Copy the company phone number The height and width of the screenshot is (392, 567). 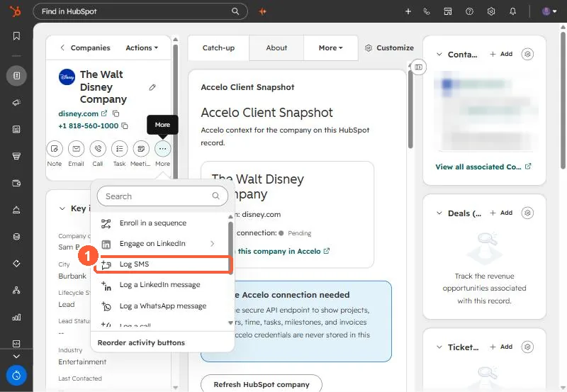(x=125, y=126)
